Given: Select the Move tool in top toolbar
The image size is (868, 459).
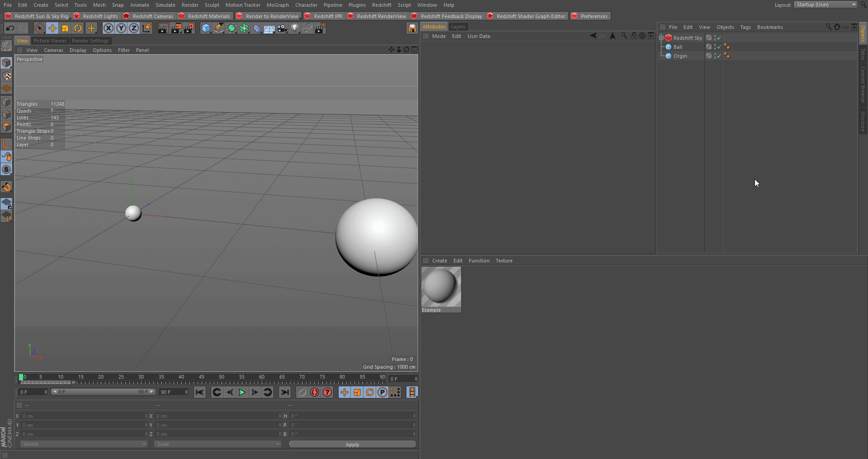Looking at the screenshot, I should pyautogui.click(x=52, y=28).
